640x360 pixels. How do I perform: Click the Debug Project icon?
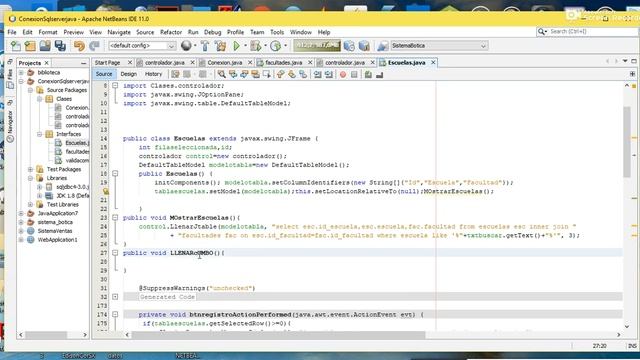256,46
